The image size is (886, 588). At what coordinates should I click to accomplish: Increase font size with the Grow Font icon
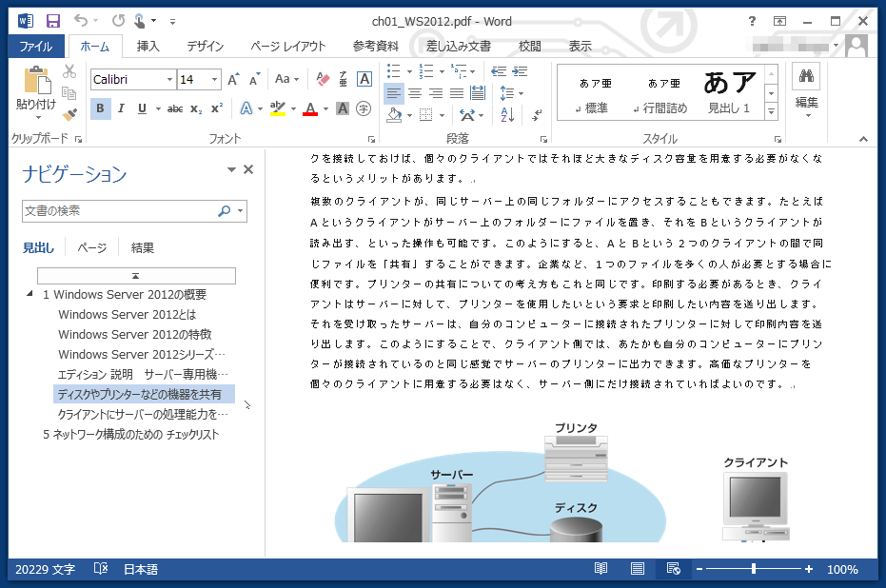233,79
